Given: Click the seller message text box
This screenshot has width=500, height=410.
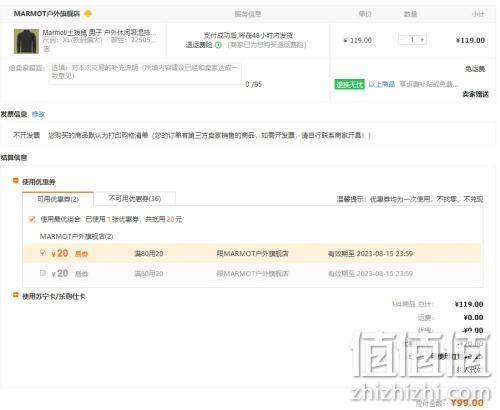Looking at the screenshot, I should pyautogui.click(x=145, y=73).
